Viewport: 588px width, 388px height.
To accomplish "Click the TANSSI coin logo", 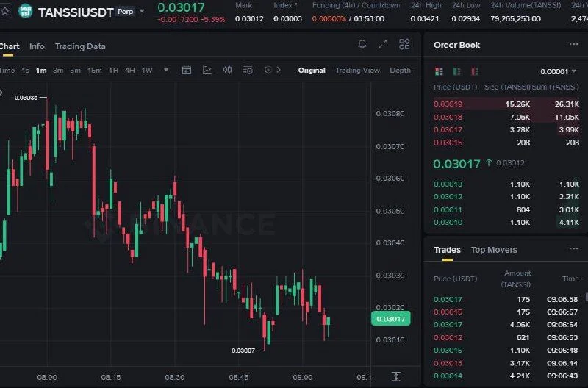I will tap(25, 11).
